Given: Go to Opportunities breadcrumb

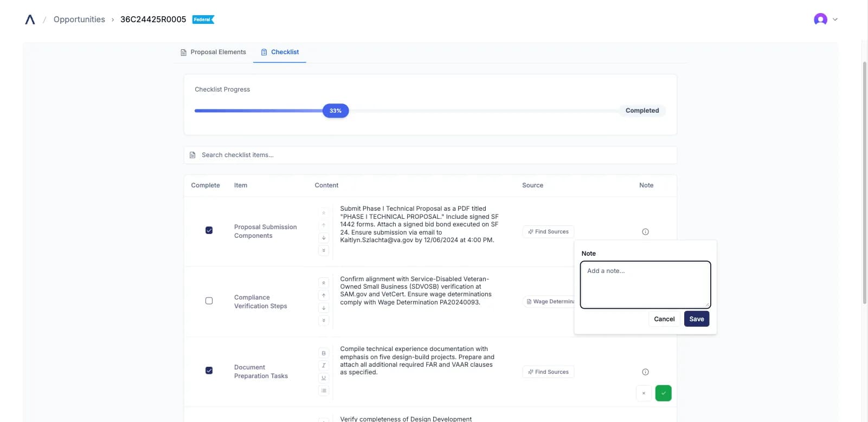Looking at the screenshot, I should (x=79, y=20).
